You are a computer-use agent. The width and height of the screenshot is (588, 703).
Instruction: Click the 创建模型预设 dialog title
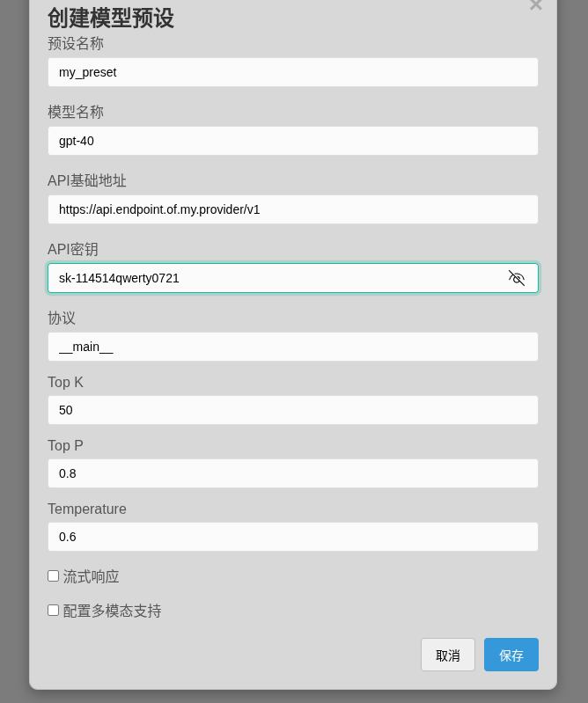(111, 18)
